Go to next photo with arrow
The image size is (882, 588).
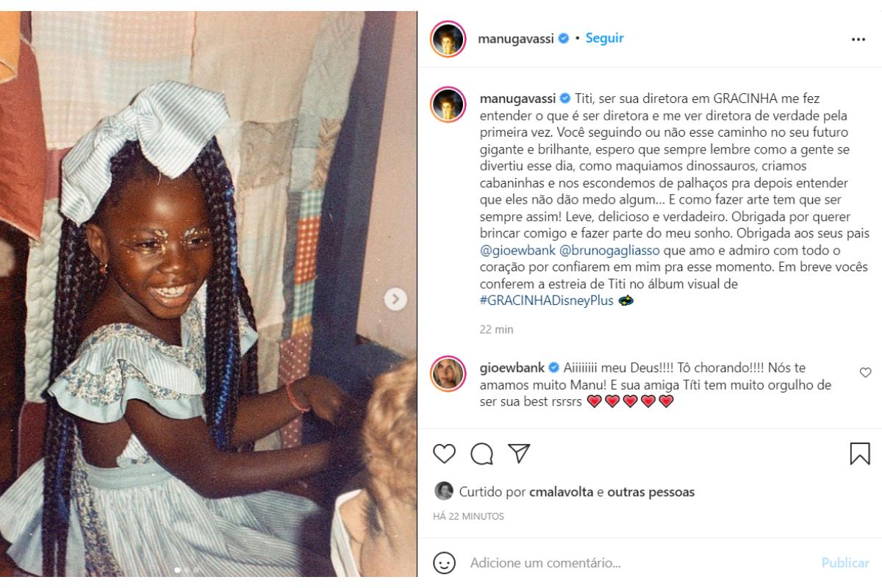(395, 298)
